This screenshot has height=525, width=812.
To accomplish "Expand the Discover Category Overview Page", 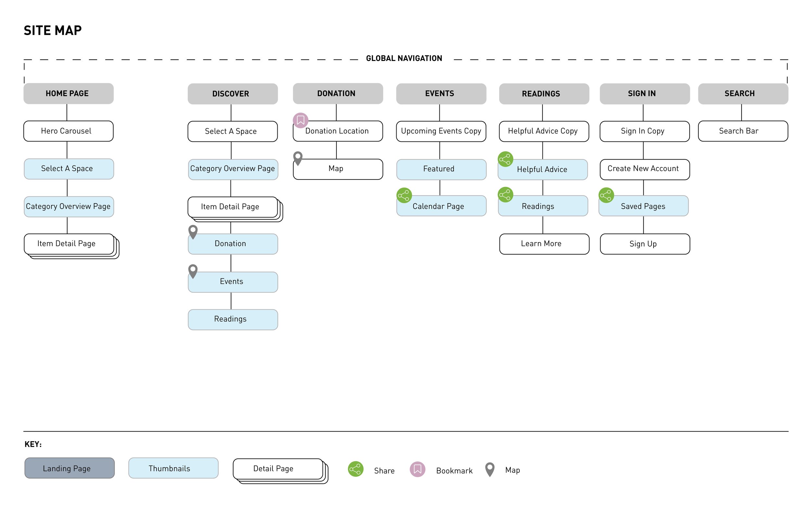I will (x=230, y=168).
